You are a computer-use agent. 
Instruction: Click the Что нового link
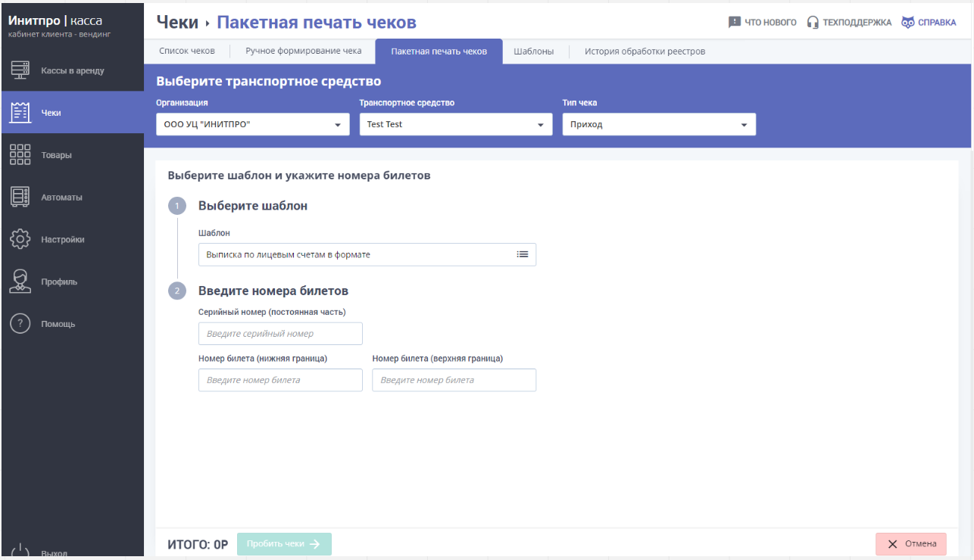(770, 22)
